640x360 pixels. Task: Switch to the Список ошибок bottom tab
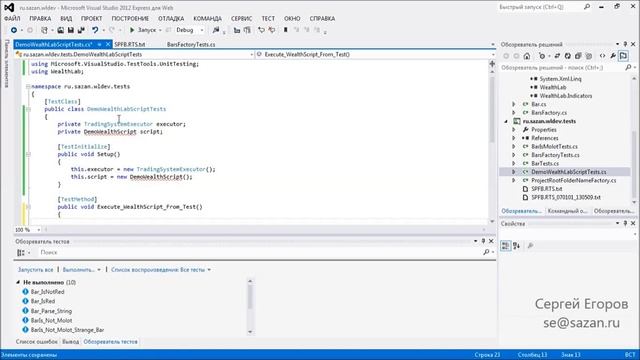click(37, 342)
